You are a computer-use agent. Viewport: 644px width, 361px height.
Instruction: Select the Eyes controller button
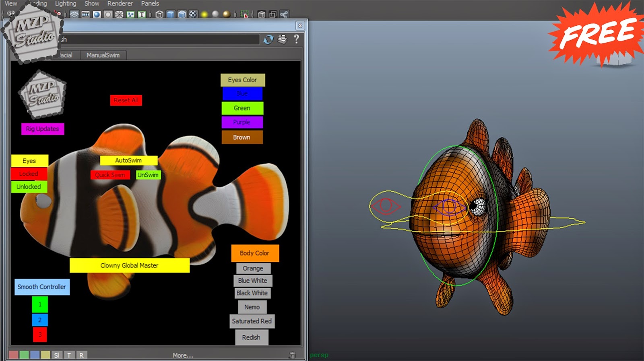pos(29,161)
